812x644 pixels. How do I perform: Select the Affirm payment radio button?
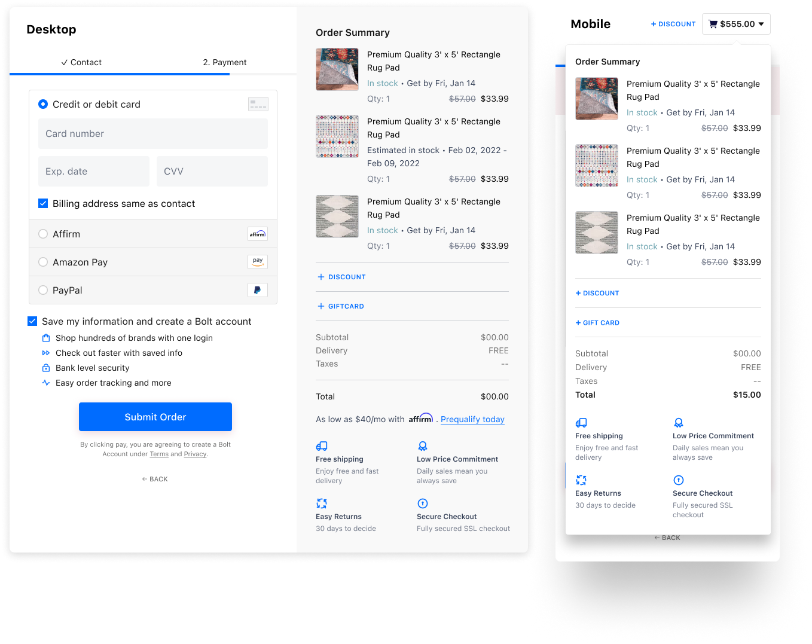[x=43, y=234]
